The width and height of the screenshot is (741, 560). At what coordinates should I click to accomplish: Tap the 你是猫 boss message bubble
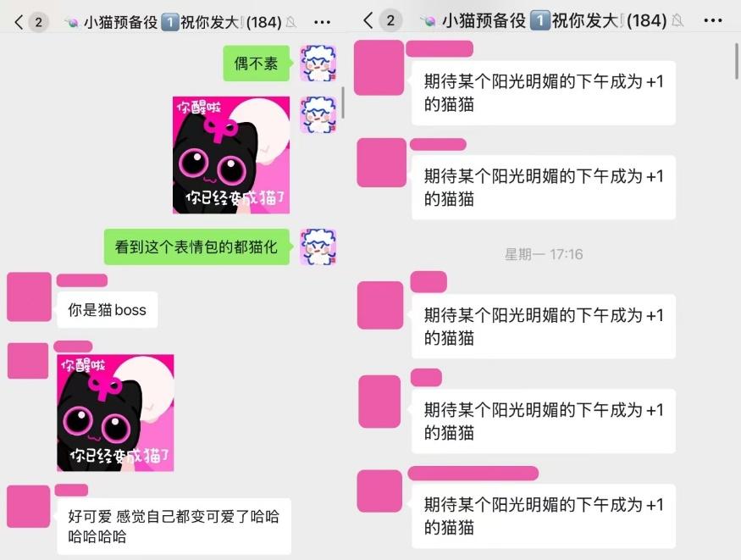pos(108,309)
